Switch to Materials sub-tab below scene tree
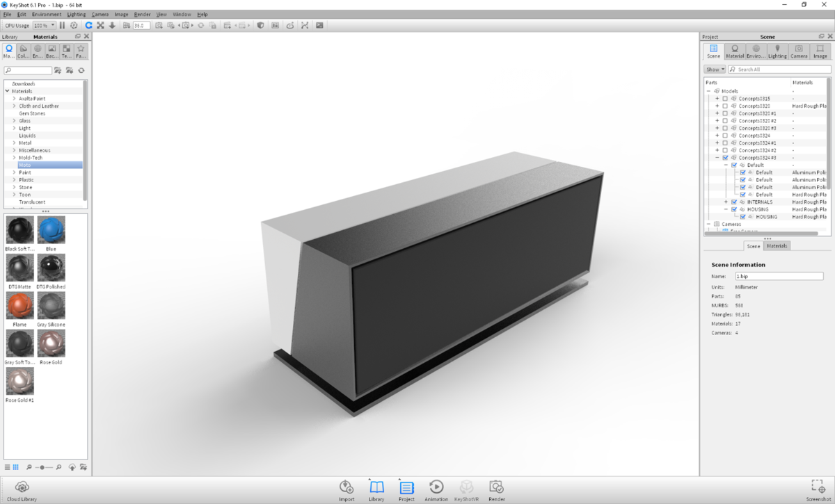The width and height of the screenshot is (835, 504). pos(777,246)
